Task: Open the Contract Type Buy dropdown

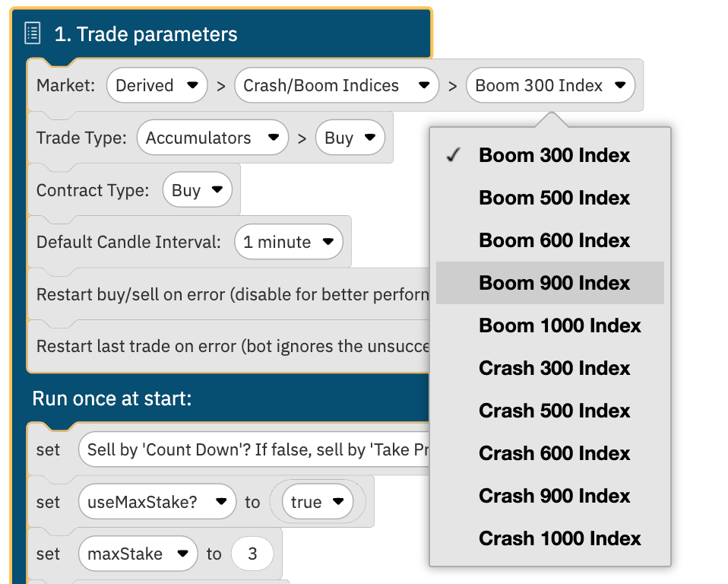Action: (x=198, y=189)
